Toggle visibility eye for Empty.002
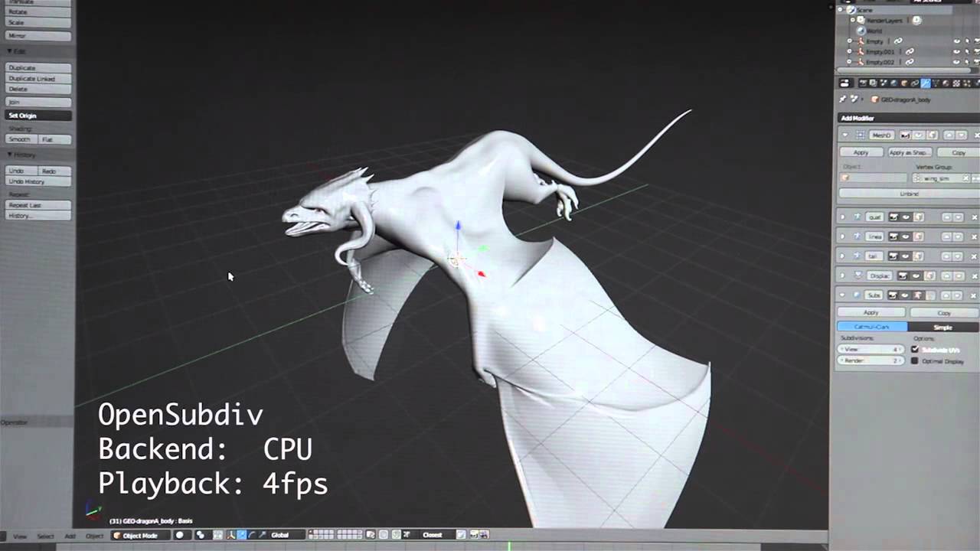980x551 pixels. pos(956,62)
